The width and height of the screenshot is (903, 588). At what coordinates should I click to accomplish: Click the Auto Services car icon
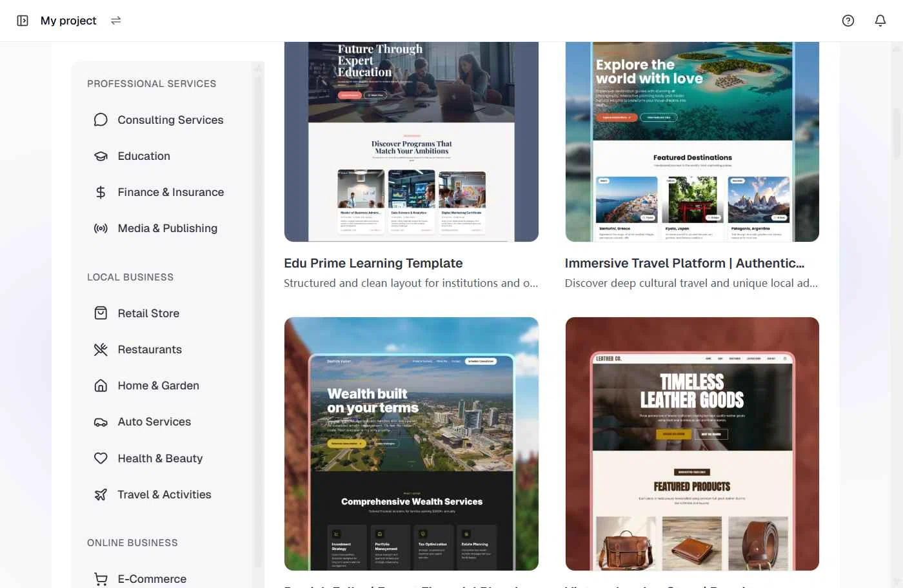tap(101, 422)
